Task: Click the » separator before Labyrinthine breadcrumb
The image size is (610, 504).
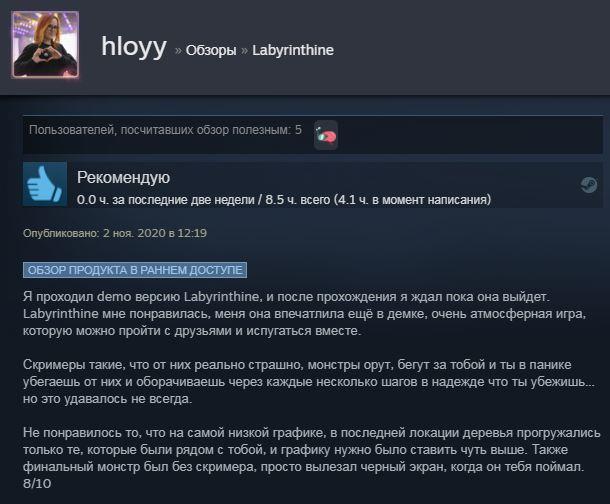Action: tap(244, 51)
